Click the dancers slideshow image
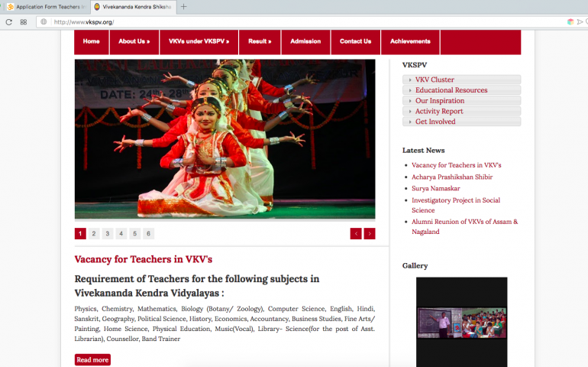Image resolution: width=588 pixels, height=367 pixels. (225, 139)
